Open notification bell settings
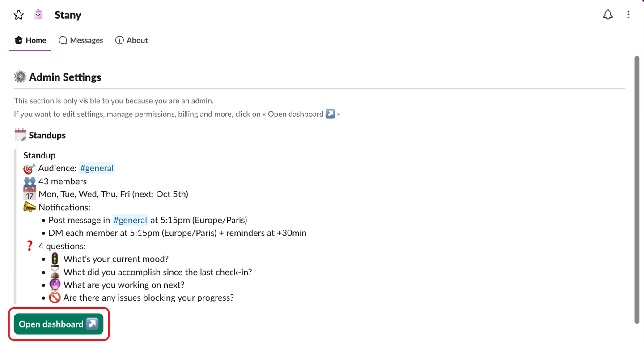The image size is (644, 345). [x=608, y=15]
